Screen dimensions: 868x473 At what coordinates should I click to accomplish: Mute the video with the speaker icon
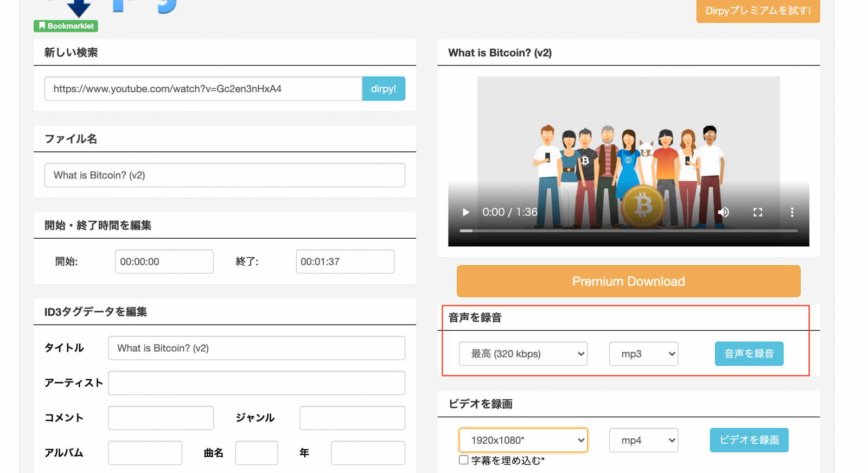724,212
